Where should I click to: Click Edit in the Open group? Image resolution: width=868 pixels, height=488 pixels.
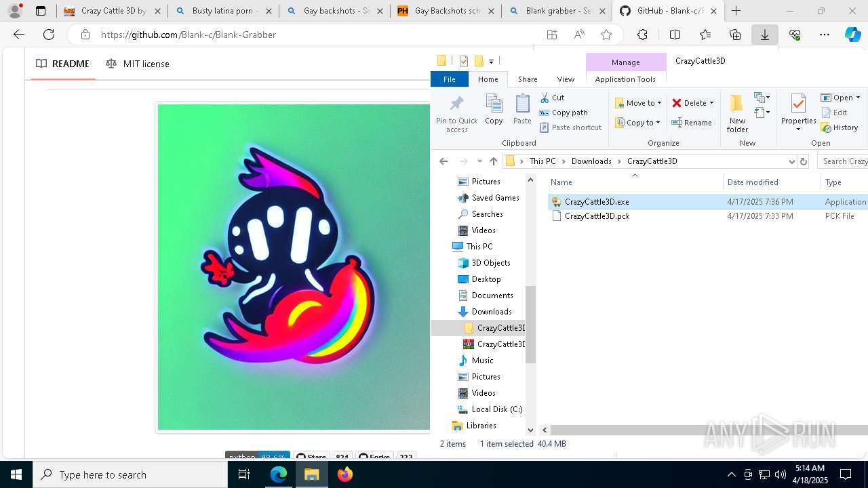pos(834,113)
